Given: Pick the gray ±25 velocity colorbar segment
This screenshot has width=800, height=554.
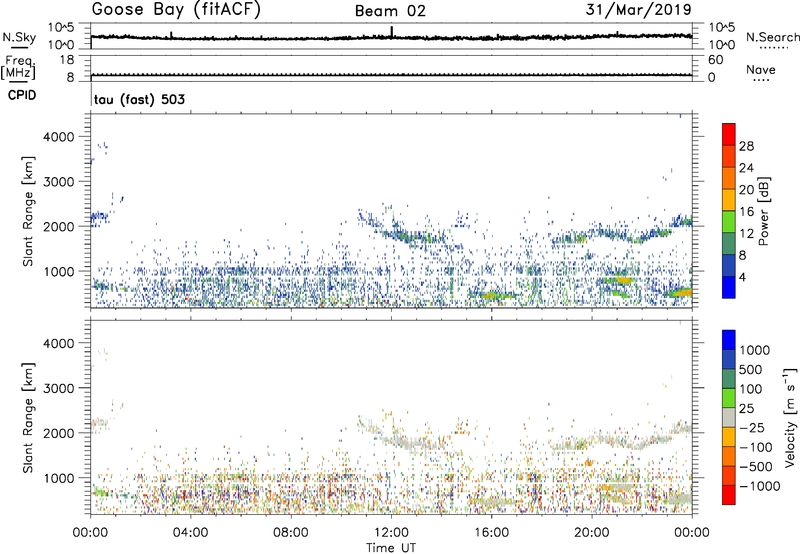Looking at the screenshot, I should tap(729, 417).
